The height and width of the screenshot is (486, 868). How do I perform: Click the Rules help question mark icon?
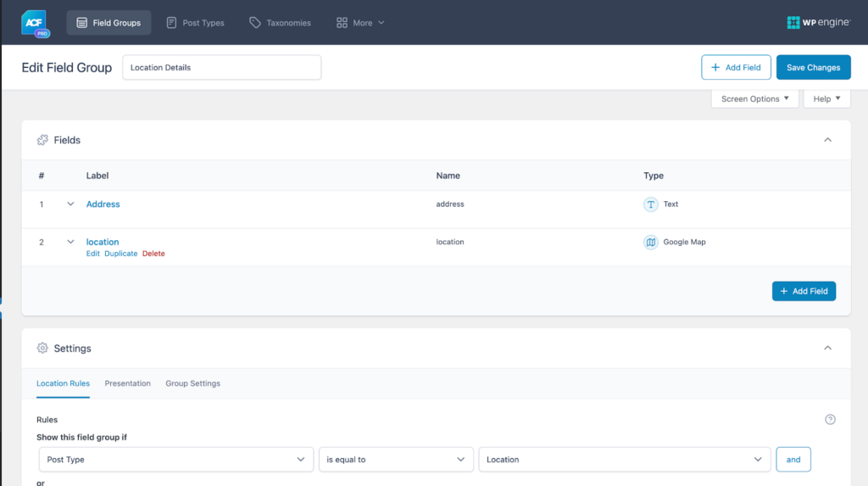click(830, 419)
